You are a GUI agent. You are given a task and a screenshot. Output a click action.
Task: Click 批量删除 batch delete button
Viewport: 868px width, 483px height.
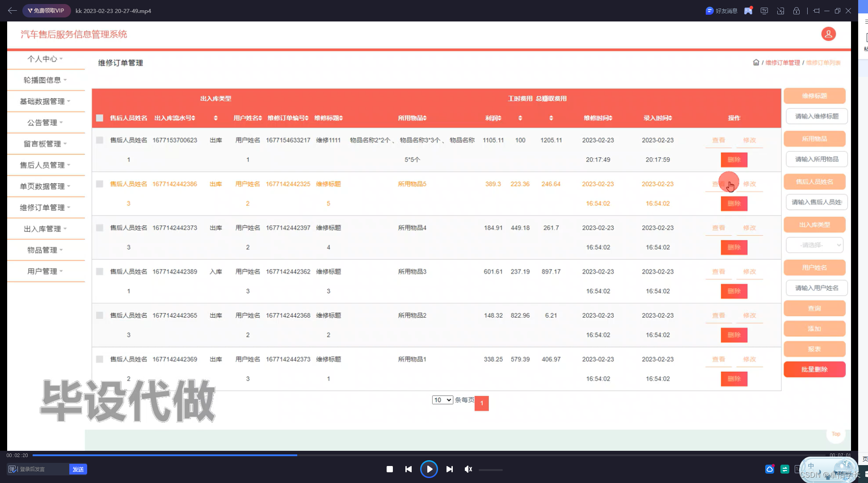pos(814,369)
